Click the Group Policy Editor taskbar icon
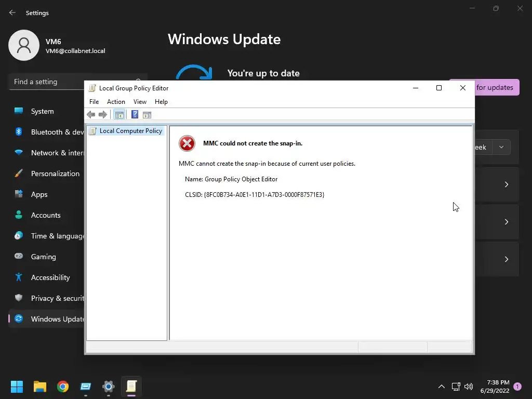This screenshot has width=532, height=399. [131, 387]
